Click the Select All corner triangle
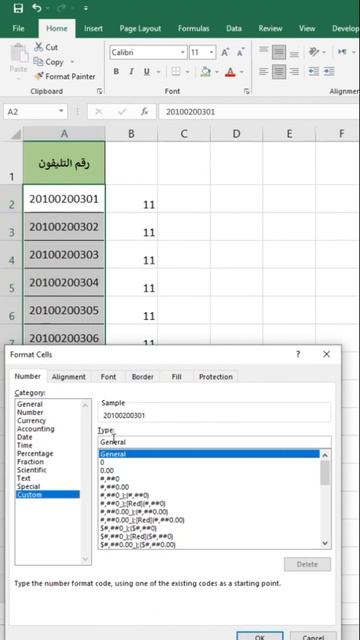The image size is (360, 640). pos(16,134)
